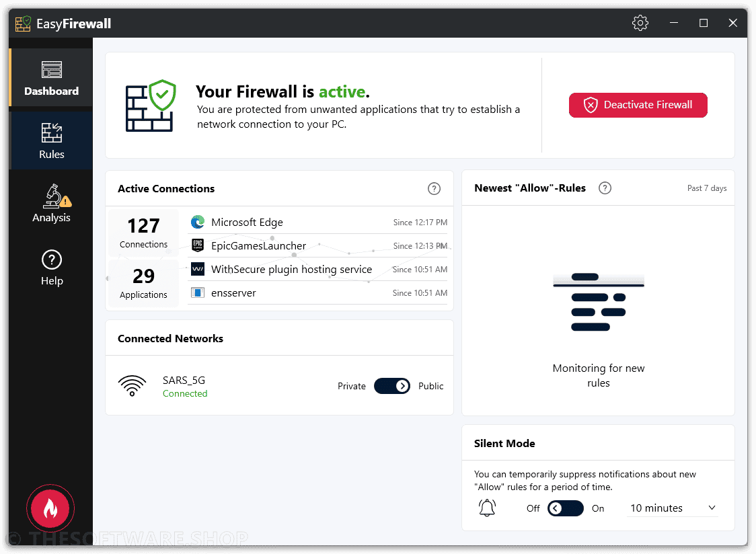Show help for Active Connections
This screenshot has height=554, width=756.
tap(434, 188)
